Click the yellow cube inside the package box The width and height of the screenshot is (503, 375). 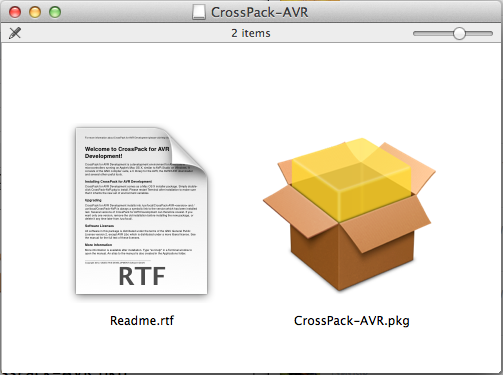[351, 180]
